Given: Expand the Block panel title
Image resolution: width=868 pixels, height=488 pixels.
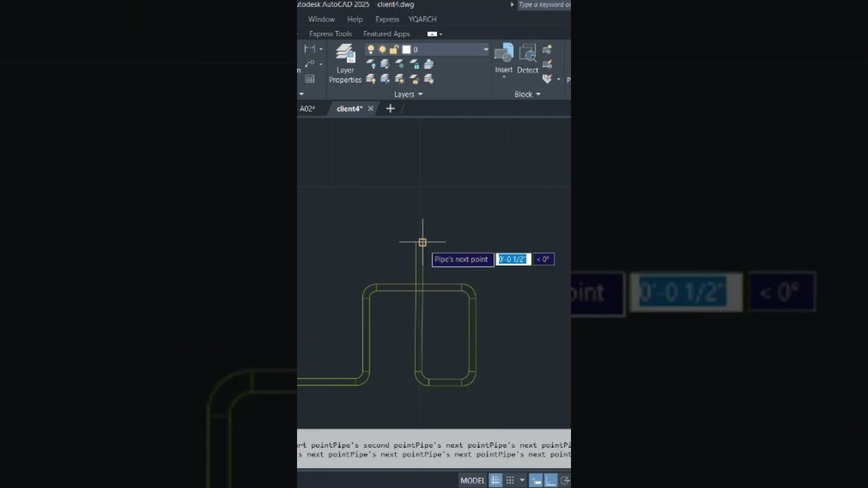Looking at the screenshot, I should point(527,94).
